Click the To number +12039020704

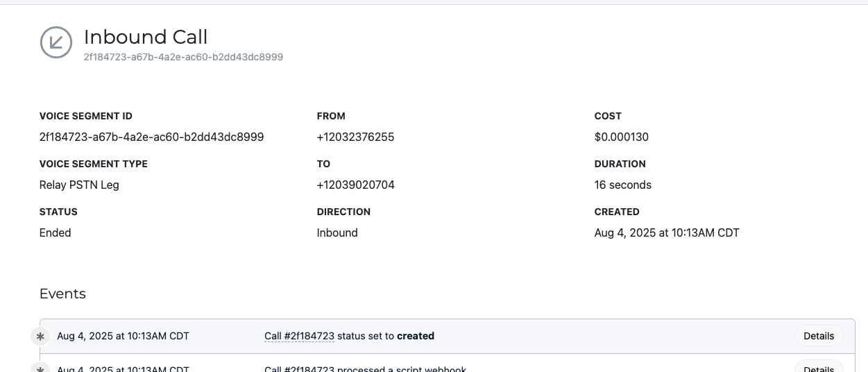tap(356, 185)
